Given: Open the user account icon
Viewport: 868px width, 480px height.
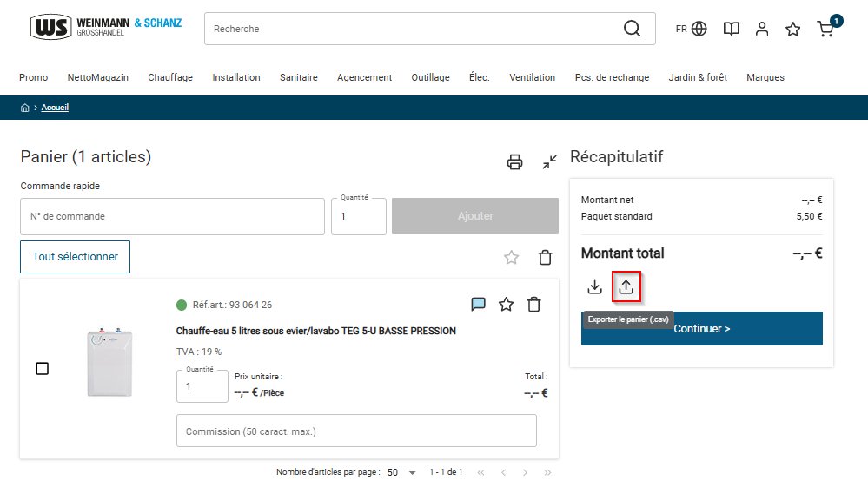Looking at the screenshot, I should (762, 29).
